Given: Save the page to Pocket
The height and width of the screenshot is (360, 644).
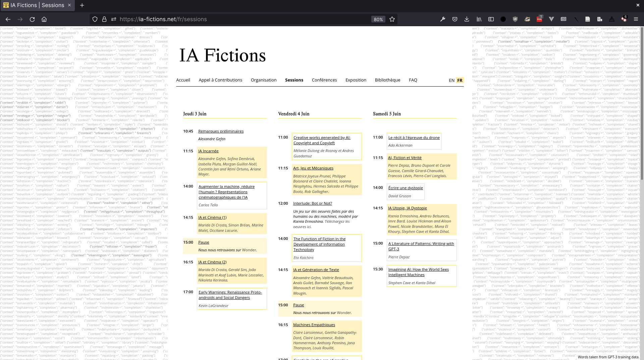Looking at the screenshot, I should click(455, 19).
